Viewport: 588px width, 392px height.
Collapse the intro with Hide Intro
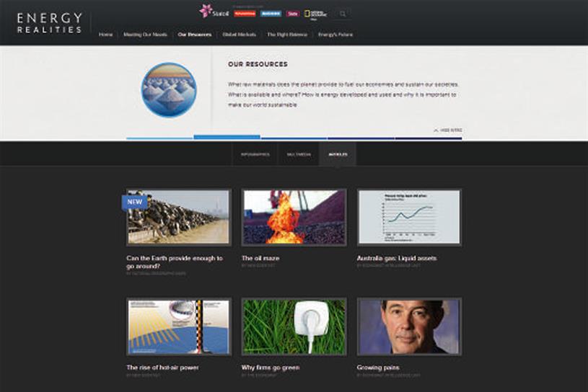click(448, 130)
